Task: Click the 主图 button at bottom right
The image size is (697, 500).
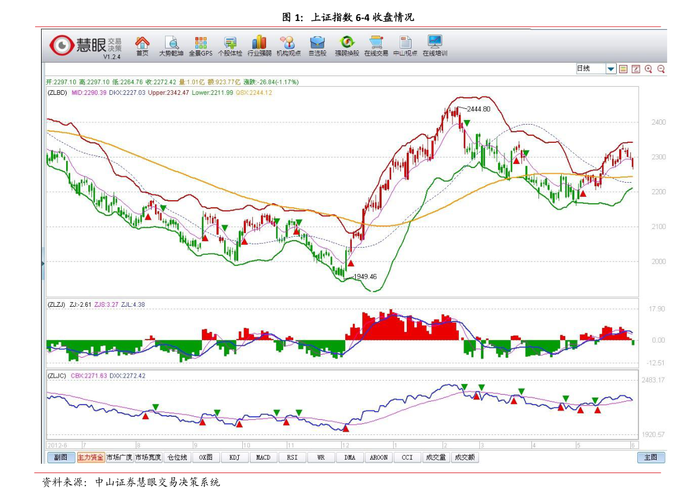Action: [651, 456]
